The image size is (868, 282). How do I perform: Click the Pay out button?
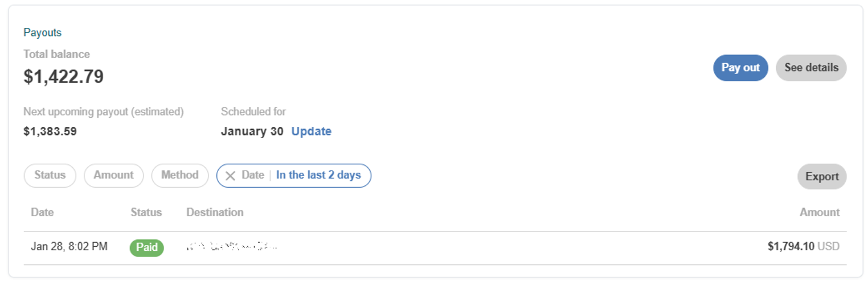pos(740,68)
